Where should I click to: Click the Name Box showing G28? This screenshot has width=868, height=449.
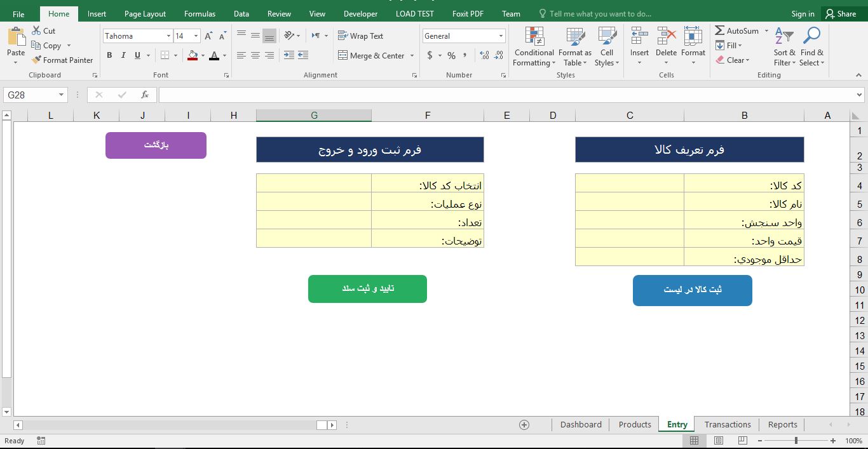30,95
